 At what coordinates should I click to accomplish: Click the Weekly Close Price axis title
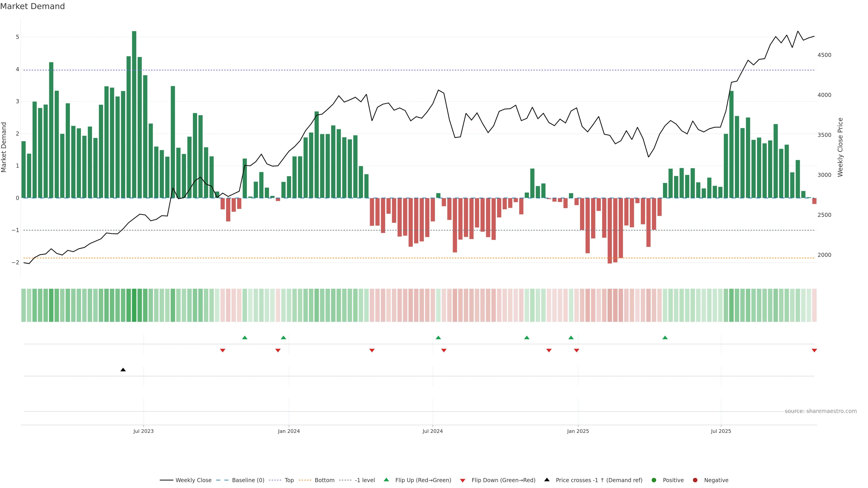[840, 147]
